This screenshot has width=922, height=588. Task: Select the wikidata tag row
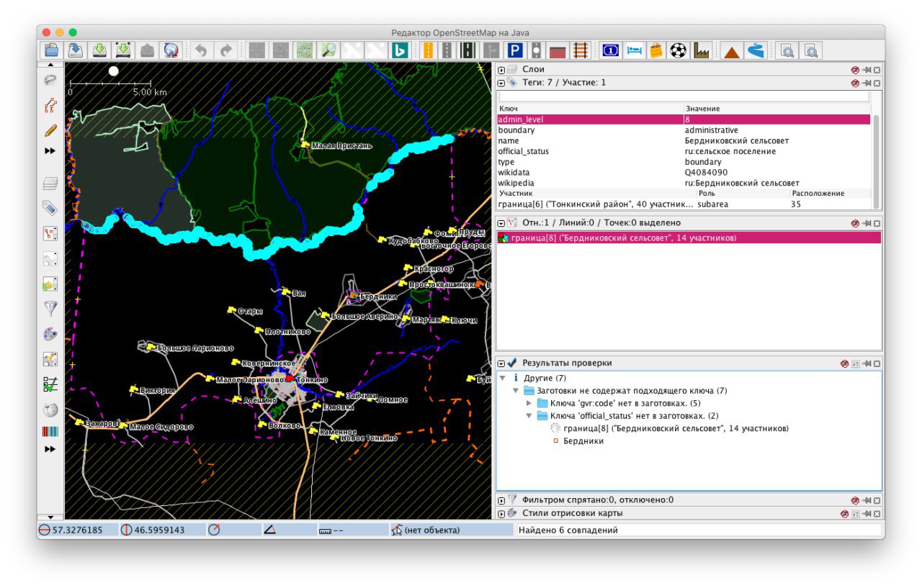point(684,173)
